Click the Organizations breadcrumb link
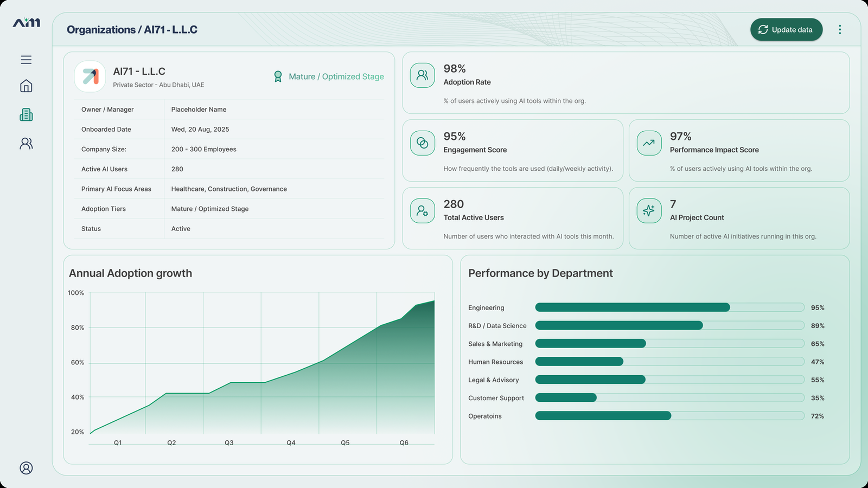The image size is (868, 488). coord(101,30)
